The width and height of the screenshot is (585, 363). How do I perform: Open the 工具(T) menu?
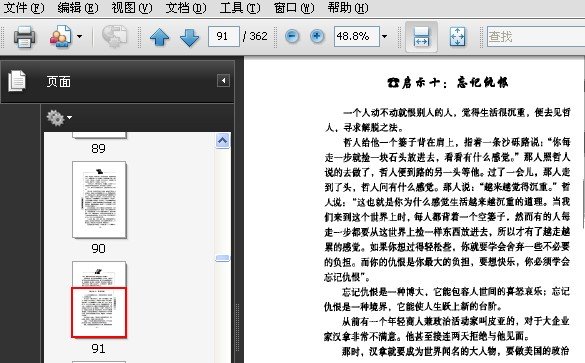[x=240, y=7]
